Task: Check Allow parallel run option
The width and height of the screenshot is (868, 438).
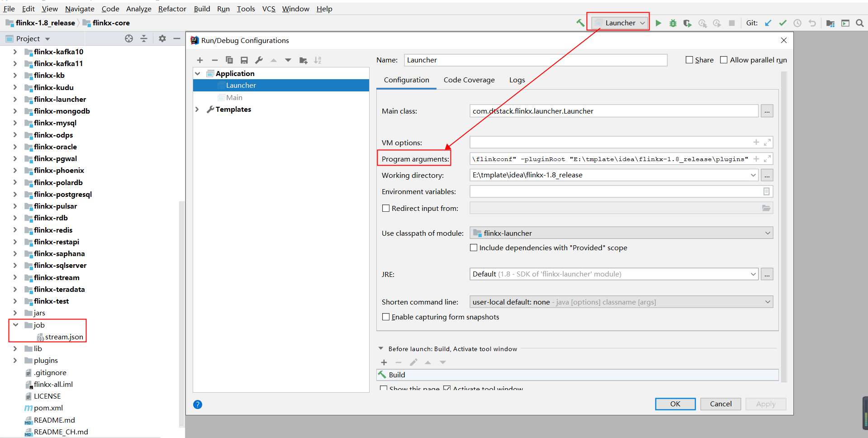Action: 724,60
